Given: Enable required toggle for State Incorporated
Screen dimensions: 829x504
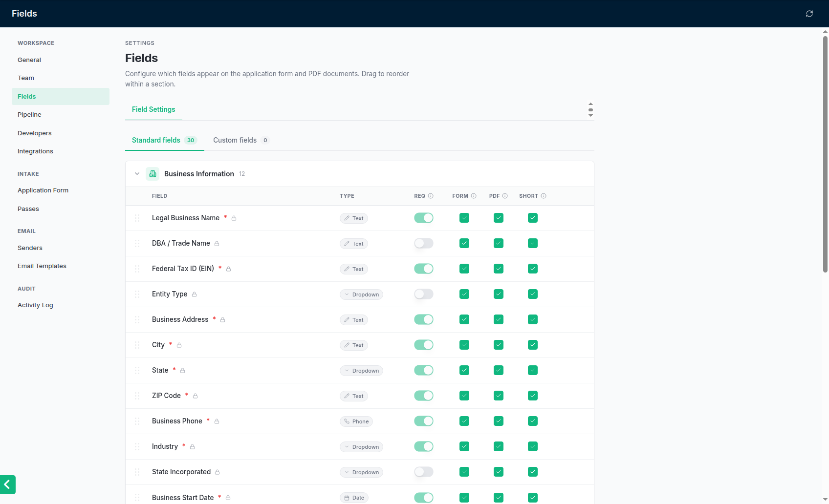Looking at the screenshot, I should point(424,472).
